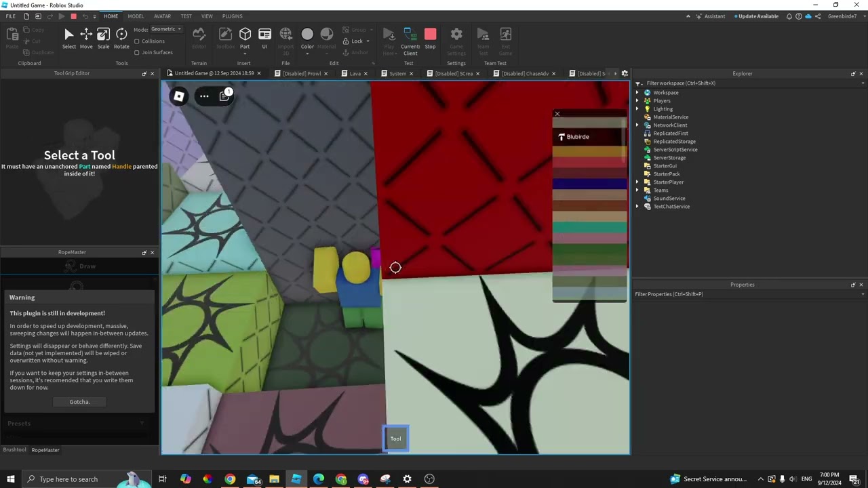This screenshot has height=488, width=868.
Task: Open Task View on the taskbar
Action: [163, 479]
